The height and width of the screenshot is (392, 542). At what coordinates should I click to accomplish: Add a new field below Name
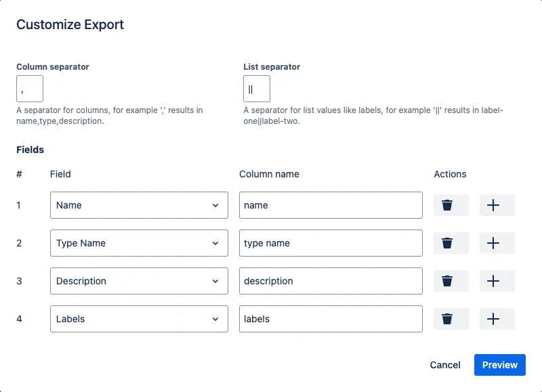pos(493,205)
